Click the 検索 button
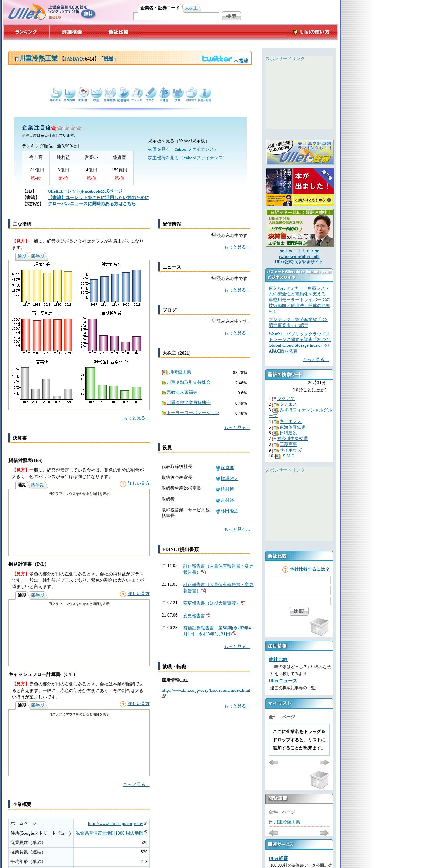434x868 pixels. (231, 16)
